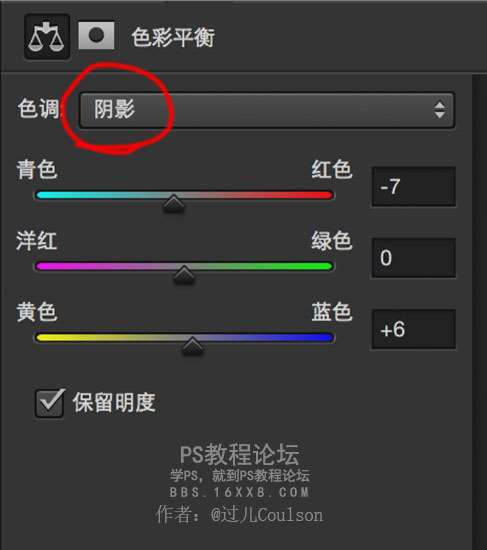The image size is (487, 550).
Task: Click the Cyan-Red value field showing -7
Action: (414, 187)
